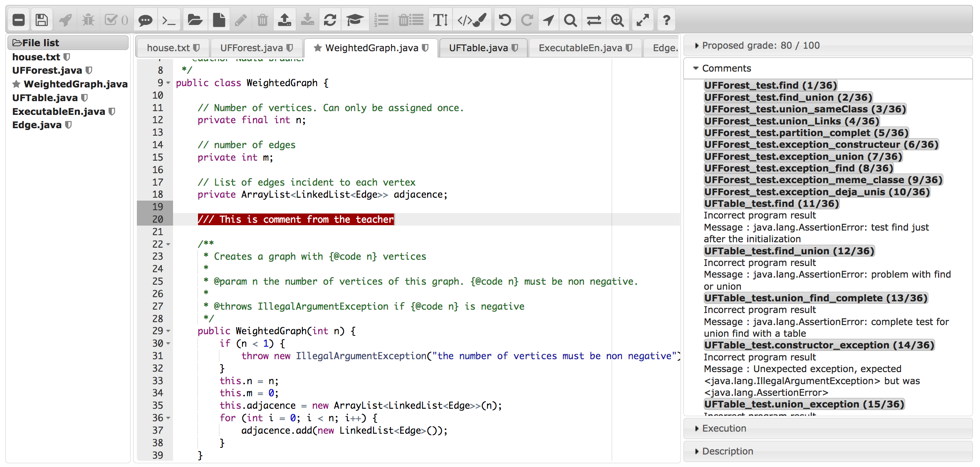Viewport: 980px width, 467px height.
Task: Click the shield icon on the house.txt tab
Action: 197,48
